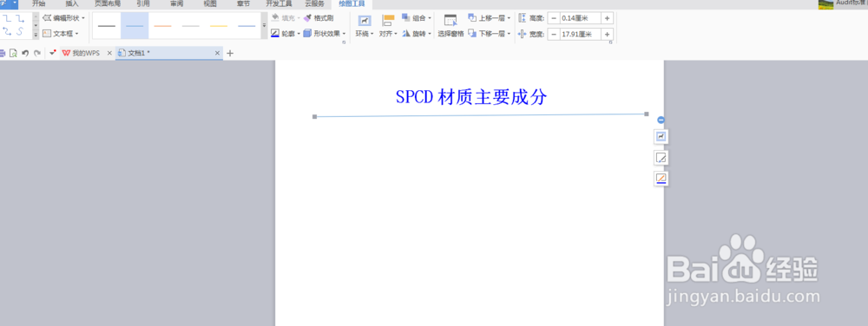This screenshot has height=326, width=868.
Task: Open size group dialog launcher
Action: (x=610, y=42)
